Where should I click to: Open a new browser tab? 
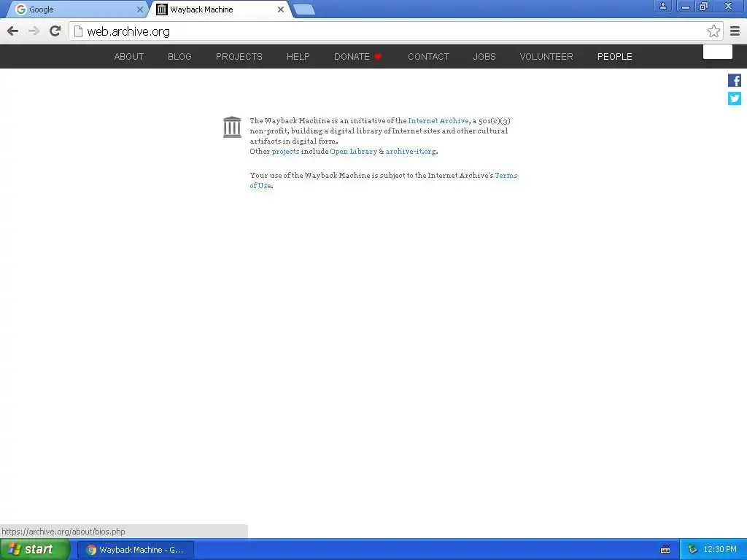[x=304, y=9]
